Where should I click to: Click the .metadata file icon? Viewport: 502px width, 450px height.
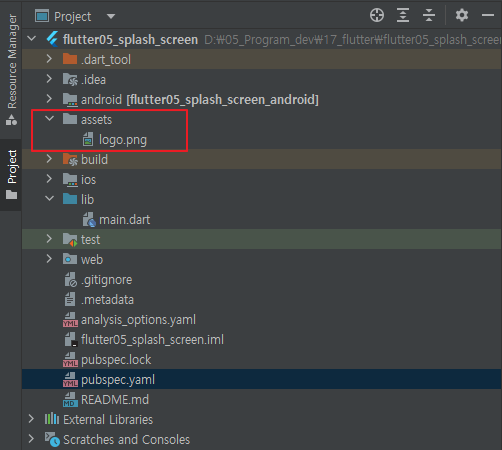click(70, 299)
